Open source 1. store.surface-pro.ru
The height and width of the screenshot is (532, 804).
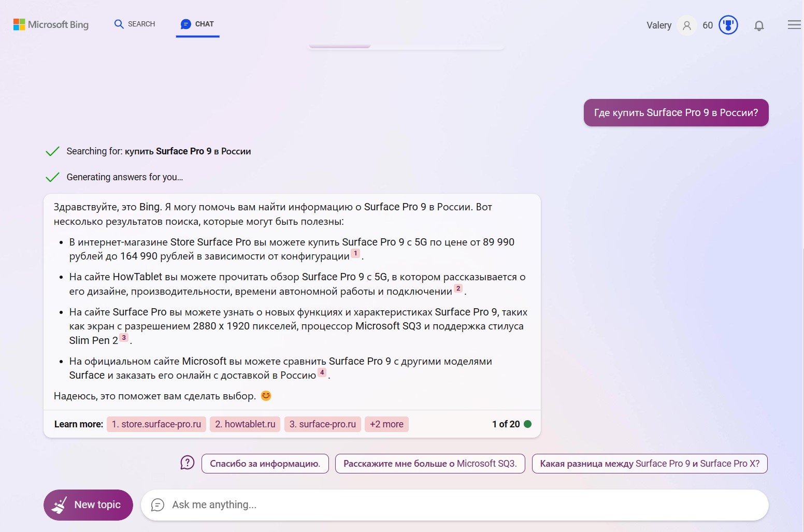tap(156, 424)
